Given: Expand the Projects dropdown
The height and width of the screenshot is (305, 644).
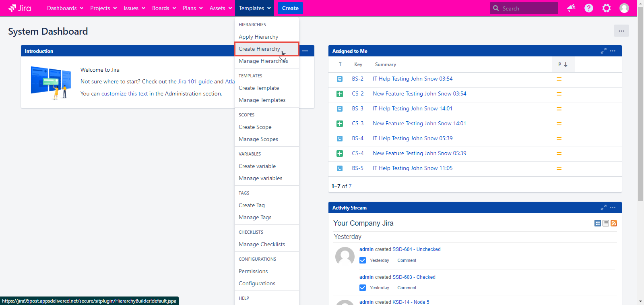Looking at the screenshot, I should pos(103,8).
